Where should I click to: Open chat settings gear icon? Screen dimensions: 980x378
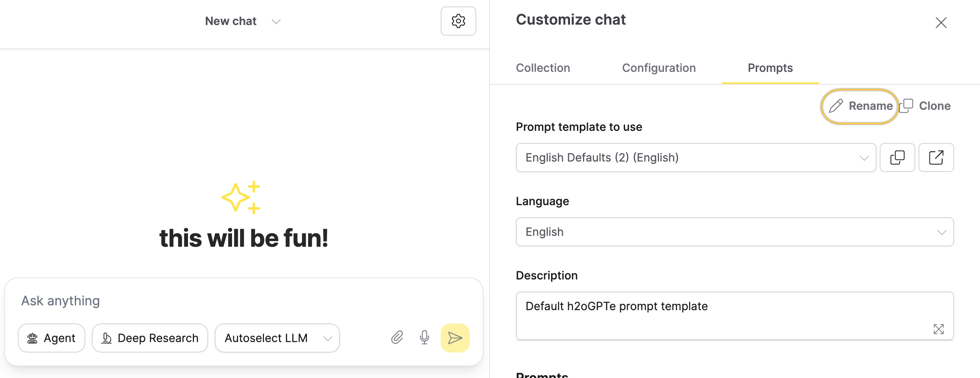(x=458, y=21)
